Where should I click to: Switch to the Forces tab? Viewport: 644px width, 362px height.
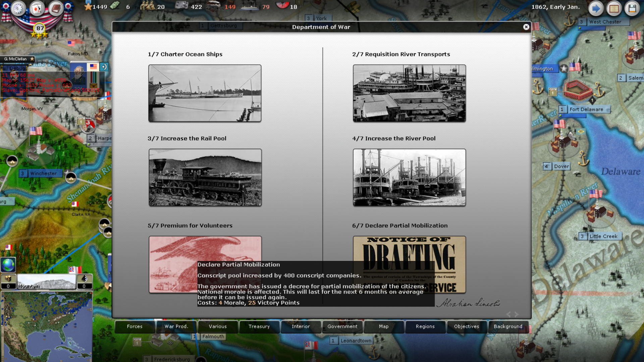coord(135,326)
